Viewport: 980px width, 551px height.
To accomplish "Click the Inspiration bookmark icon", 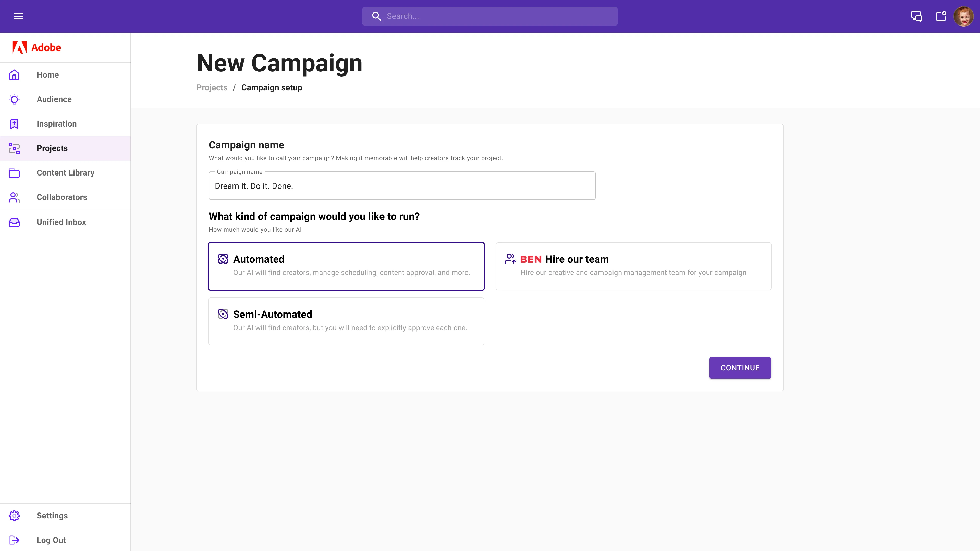I will pyautogui.click(x=15, y=124).
